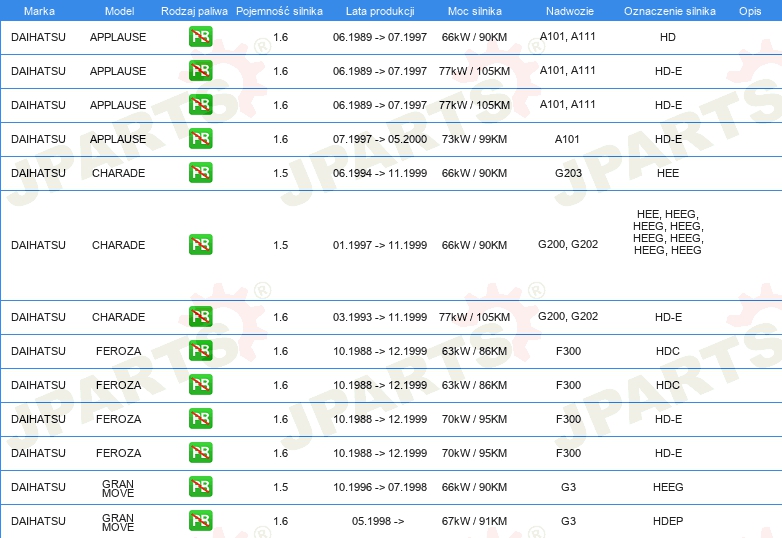Select the power value '67kW / 91KM'
This screenshot has width=782, height=538.
point(474,521)
